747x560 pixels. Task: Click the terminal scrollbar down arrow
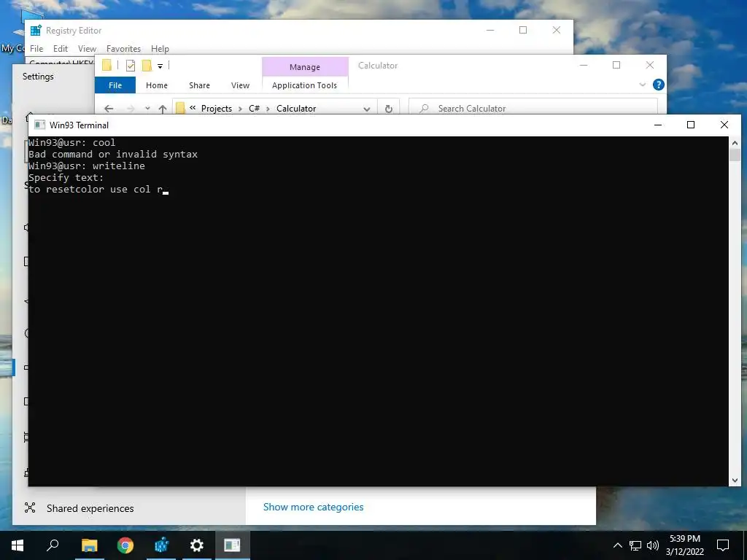[735, 481]
